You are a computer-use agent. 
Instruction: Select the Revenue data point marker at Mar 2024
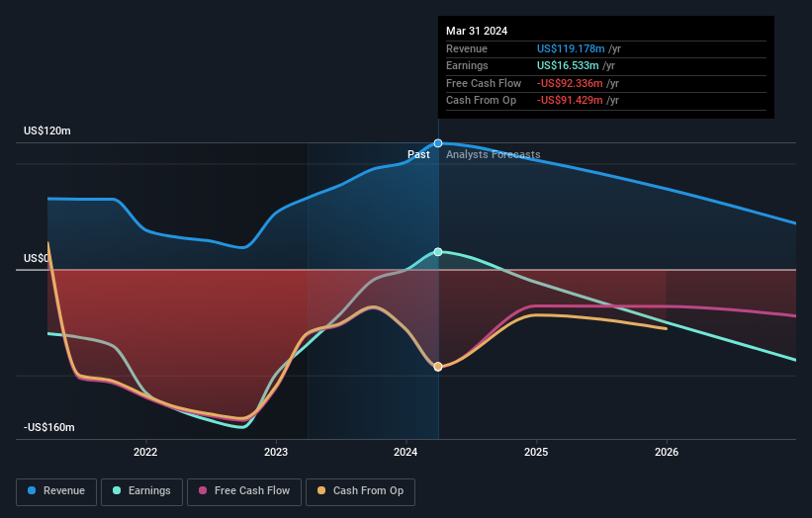pos(438,143)
